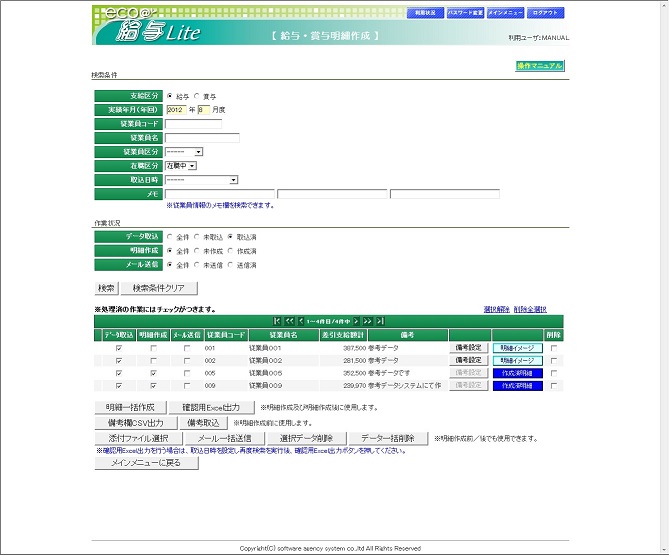Open 作成済明細 for employee 009
This screenshot has width=669, height=555.
[x=518, y=386]
